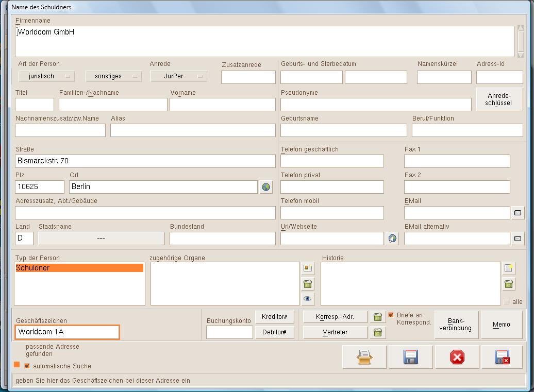534x392 pixels.
Task: Toggle the automatische Suche checkbox
Action: click(27, 366)
